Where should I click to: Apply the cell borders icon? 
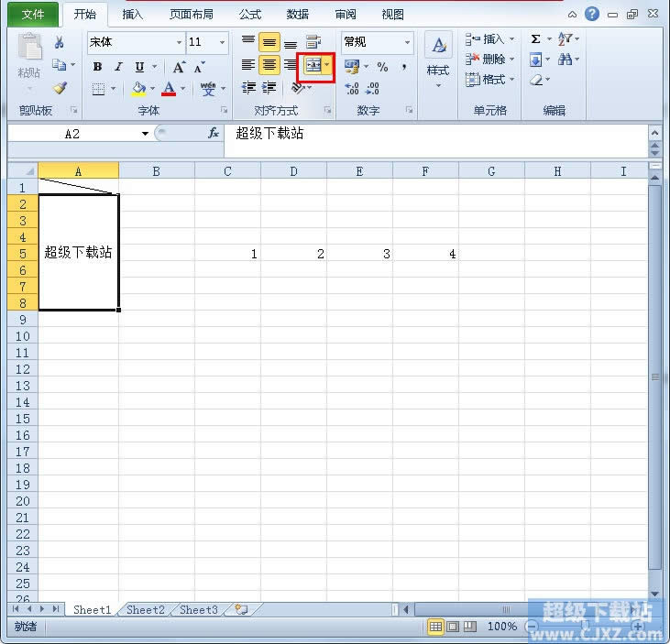point(98,88)
